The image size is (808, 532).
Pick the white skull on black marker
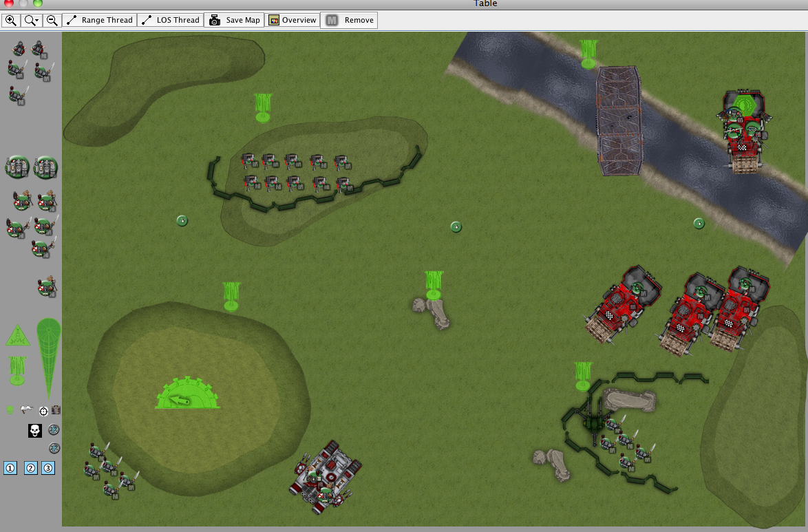tap(35, 430)
